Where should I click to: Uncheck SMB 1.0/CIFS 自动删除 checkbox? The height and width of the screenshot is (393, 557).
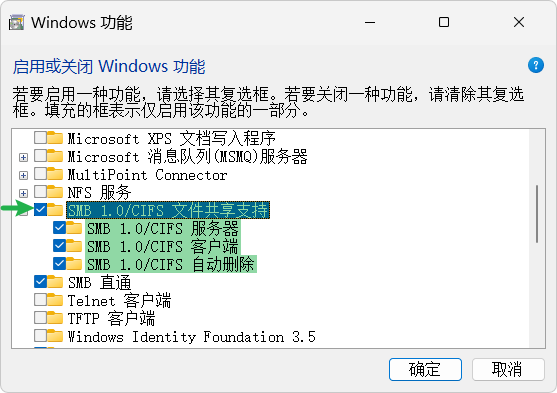coord(59,264)
